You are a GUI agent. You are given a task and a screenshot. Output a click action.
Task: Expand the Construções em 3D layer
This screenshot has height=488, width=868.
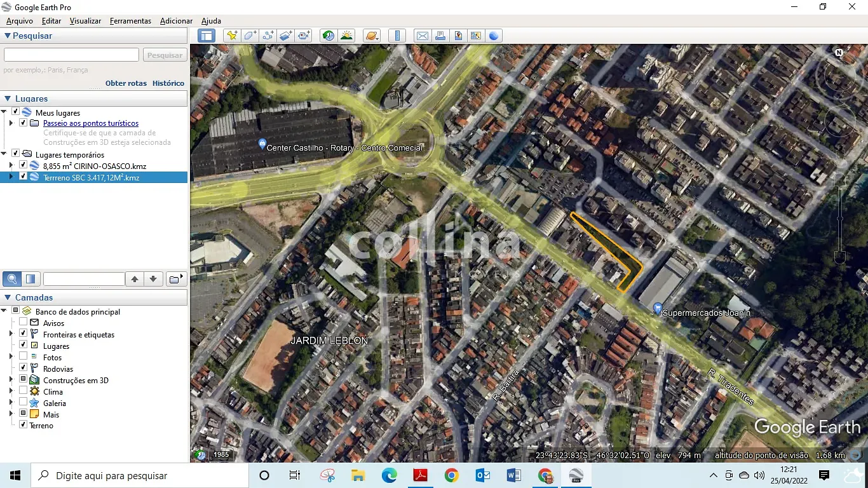(11, 380)
